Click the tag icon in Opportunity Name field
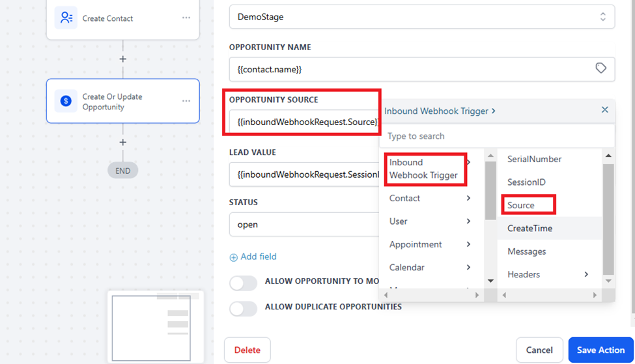Viewport: 635px width, 364px height. pyautogui.click(x=601, y=68)
